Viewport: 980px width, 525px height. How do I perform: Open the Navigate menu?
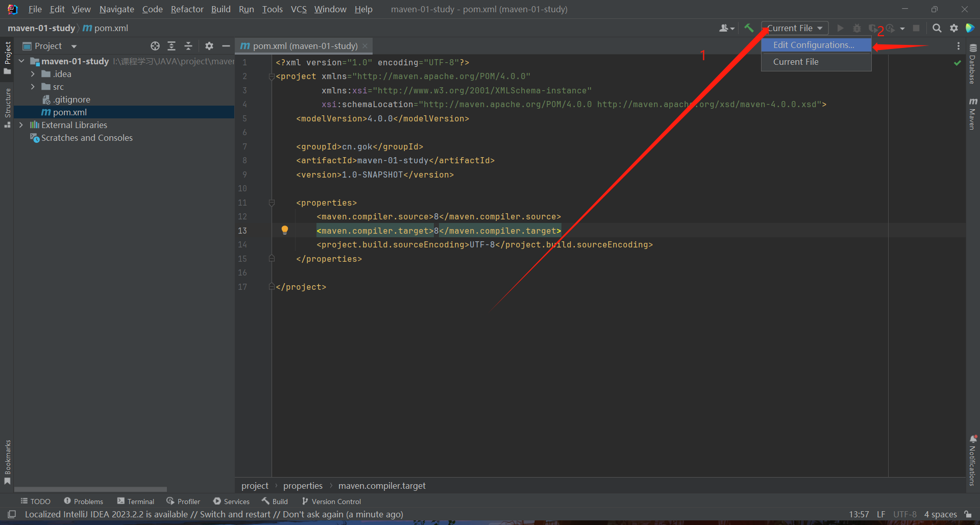pos(117,9)
